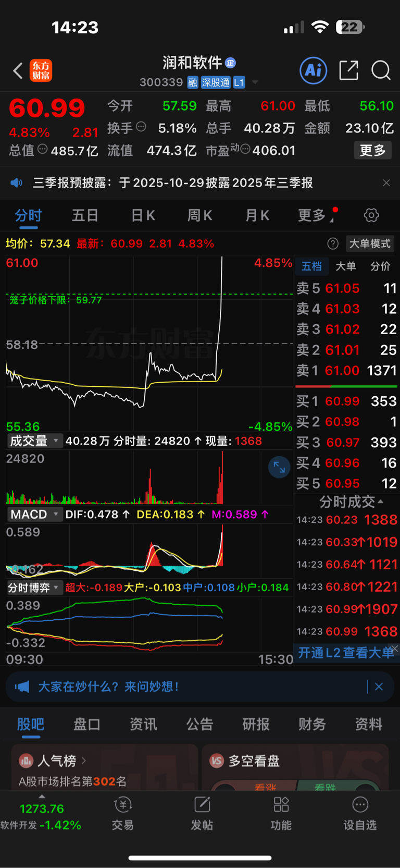
Task: Open the search magnifier icon
Action: click(381, 70)
